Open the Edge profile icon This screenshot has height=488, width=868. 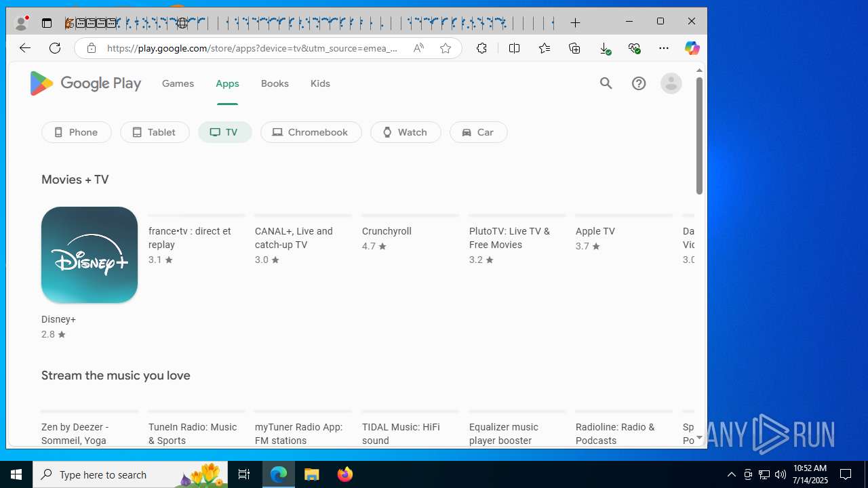click(x=22, y=23)
